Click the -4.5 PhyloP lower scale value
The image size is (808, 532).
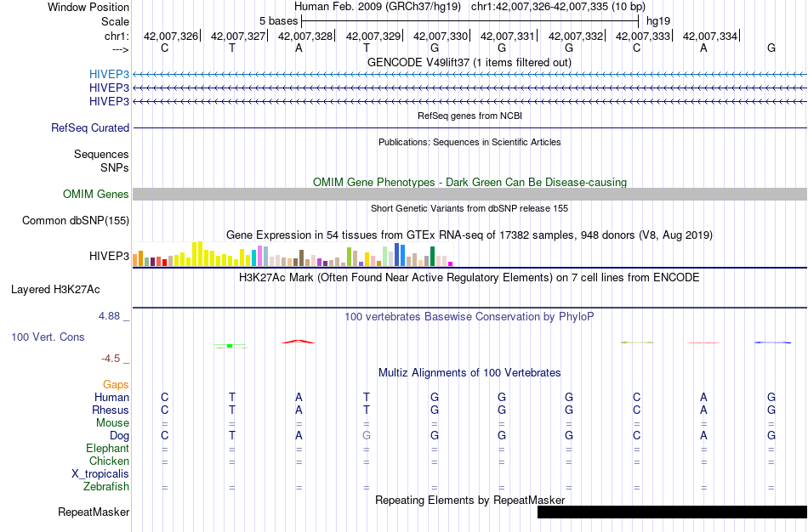coord(111,359)
